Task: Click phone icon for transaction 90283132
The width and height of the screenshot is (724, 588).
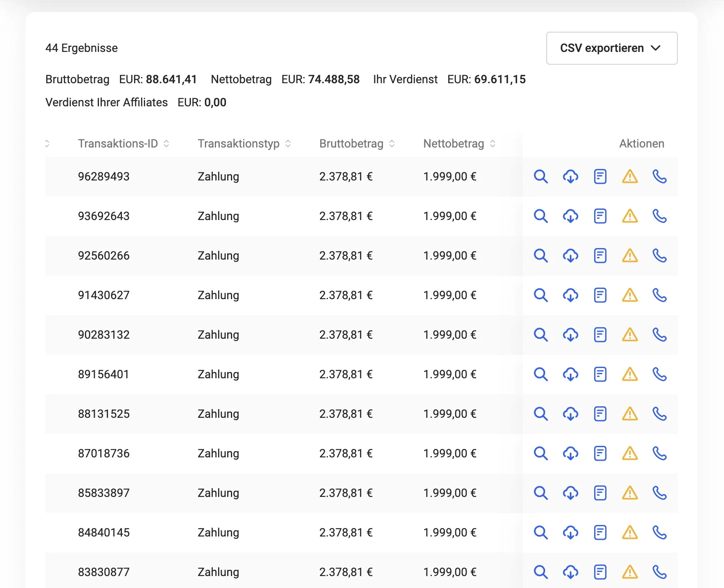Action: click(659, 335)
